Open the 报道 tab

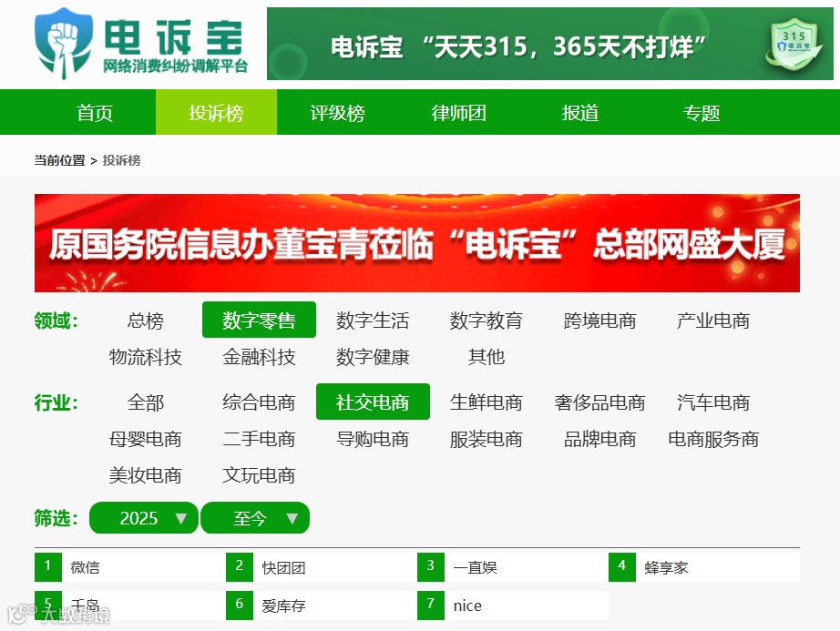pyautogui.click(x=579, y=112)
